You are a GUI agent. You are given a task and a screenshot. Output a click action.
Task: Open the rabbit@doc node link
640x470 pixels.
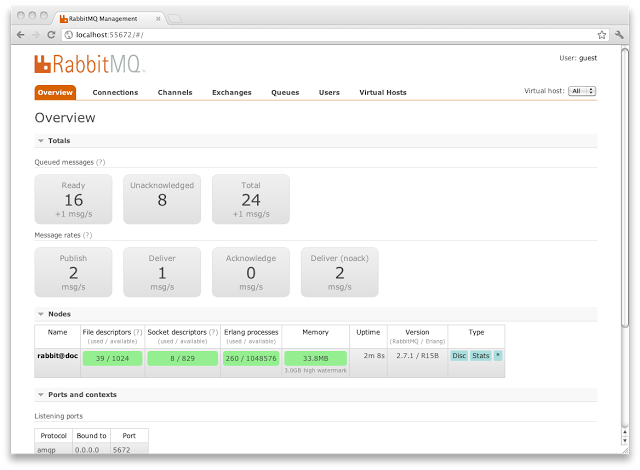click(x=58, y=356)
